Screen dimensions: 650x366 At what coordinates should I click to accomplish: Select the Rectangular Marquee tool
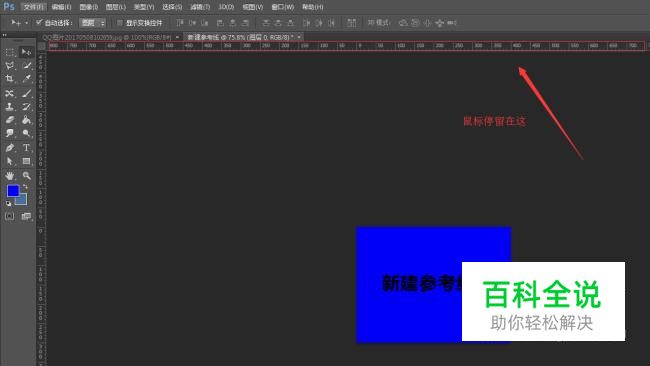pyautogui.click(x=10, y=53)
